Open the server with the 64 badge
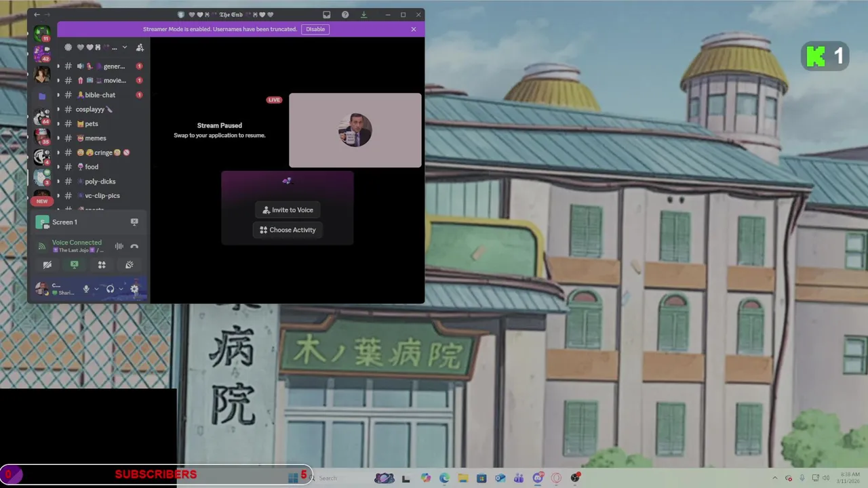868x488 pixels. (42, 116)
